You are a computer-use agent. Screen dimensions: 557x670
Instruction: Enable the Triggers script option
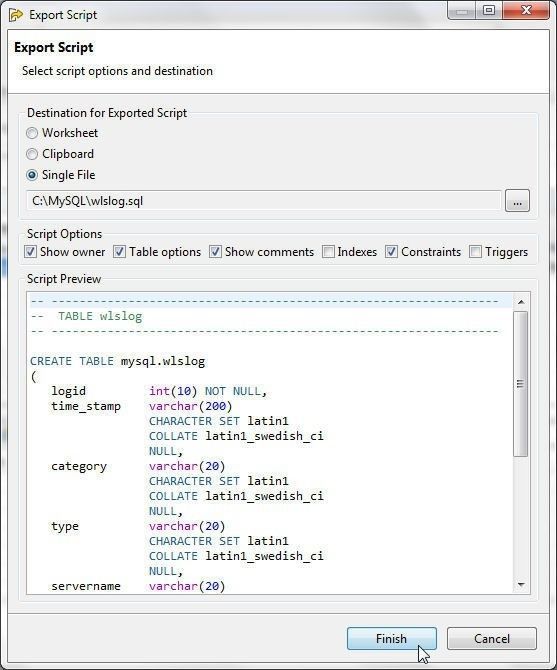[475, 252]
